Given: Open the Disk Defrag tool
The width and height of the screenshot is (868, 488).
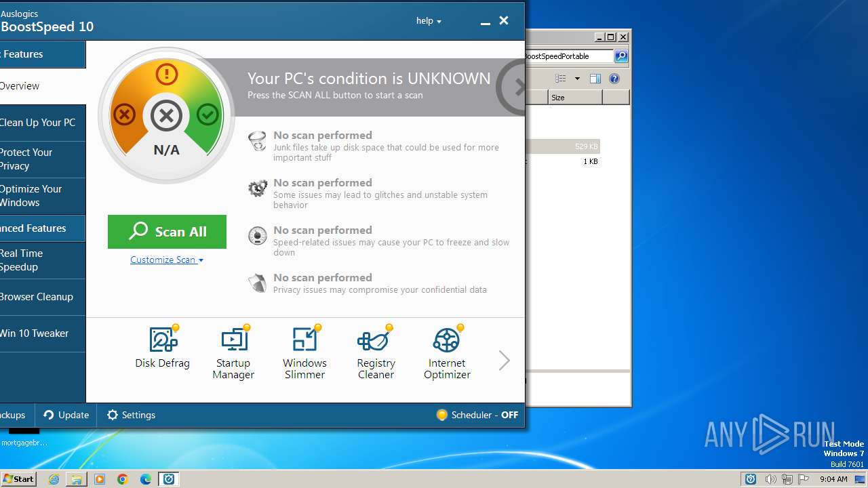Looking at the screenshot, I should [163, 347].
